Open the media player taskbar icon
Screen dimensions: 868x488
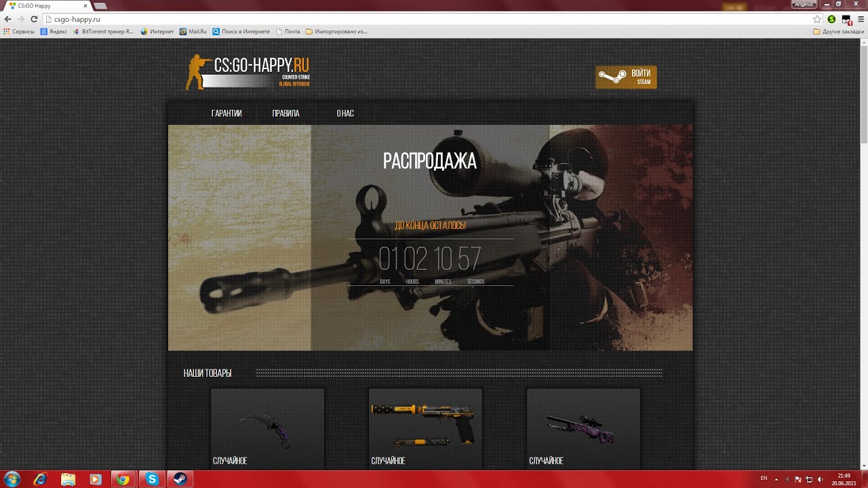[x=96, y=479]
